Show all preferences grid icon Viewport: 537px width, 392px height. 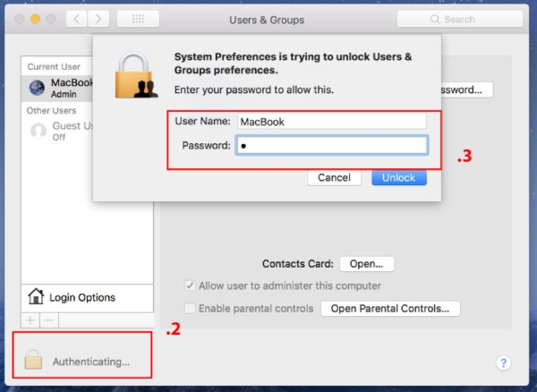tap(138, 19)
